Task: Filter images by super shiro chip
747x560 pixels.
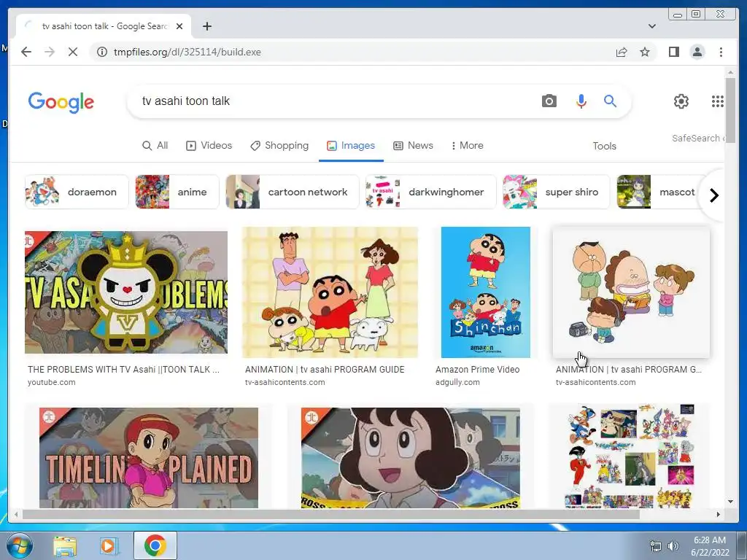Action: click(557, 192)
